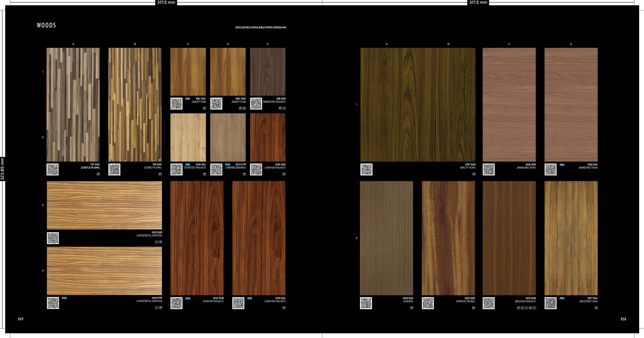
Task: Click the QR code for 5054 SUD Ornate Prune
Action: [x=428, y=303]
